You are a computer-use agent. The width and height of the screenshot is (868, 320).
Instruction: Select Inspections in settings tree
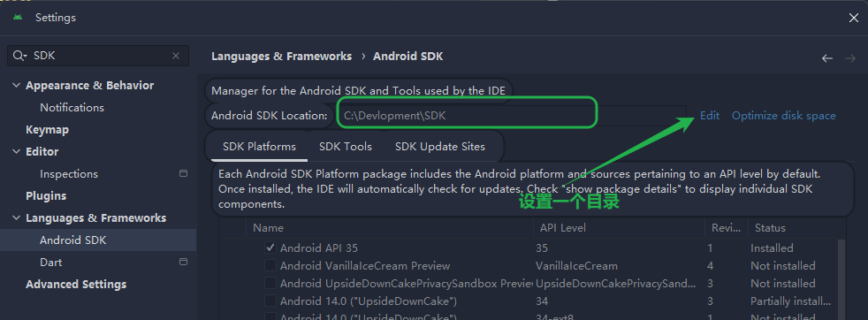click(69, 174)
